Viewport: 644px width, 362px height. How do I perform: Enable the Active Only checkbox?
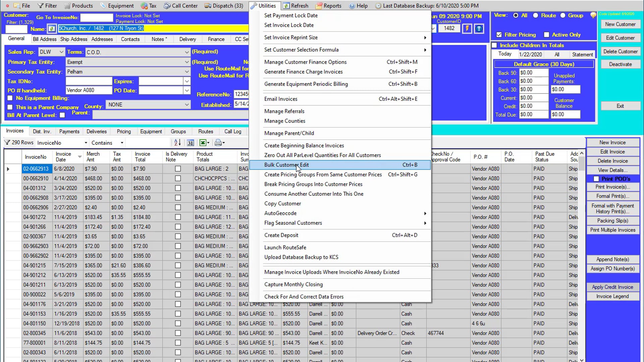(x=546, y=35)
